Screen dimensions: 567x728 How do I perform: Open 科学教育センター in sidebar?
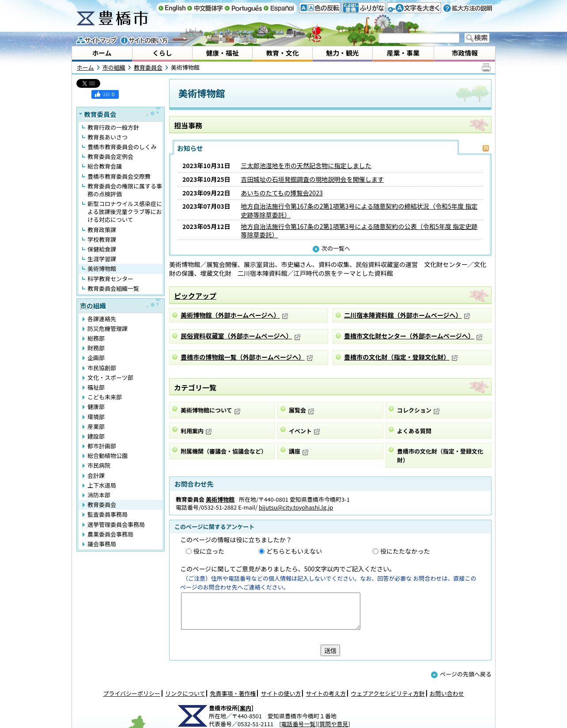point(110,279)
